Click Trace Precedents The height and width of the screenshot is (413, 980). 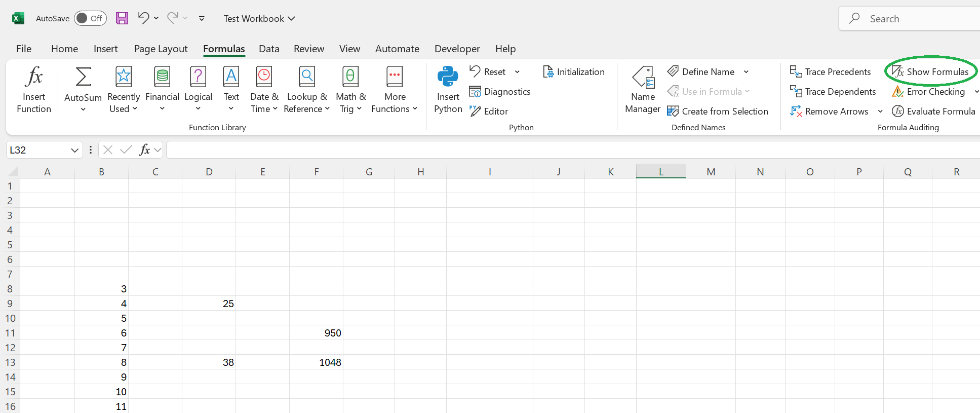830,72
